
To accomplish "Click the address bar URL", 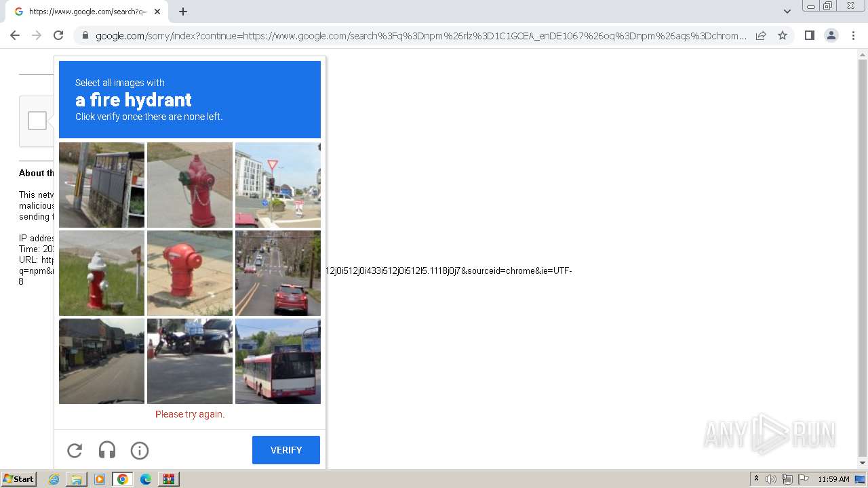I will [x=420, y=36].
